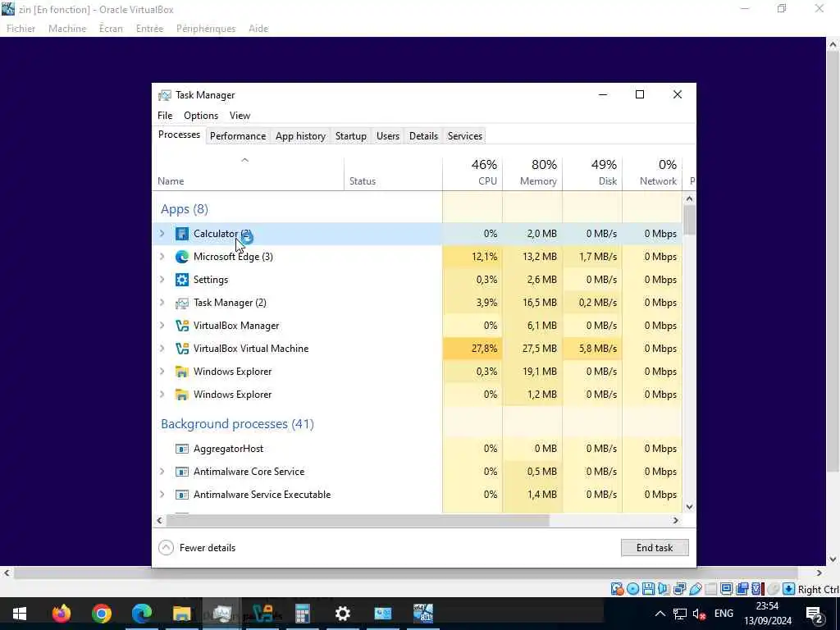Viewport: 840px width, 630px height.
Task: Expand the Antimalware Core Service row
Action: click(x=162, y=472)
